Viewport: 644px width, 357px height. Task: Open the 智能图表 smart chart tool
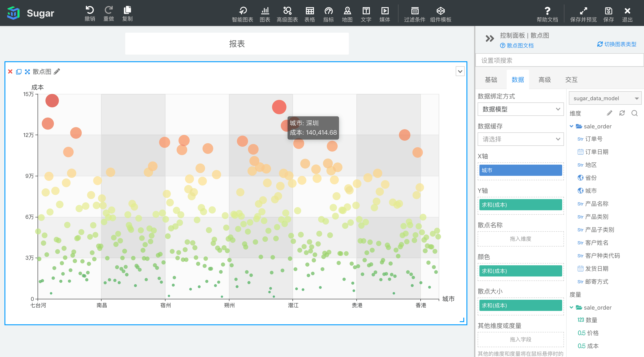point(242,14)
